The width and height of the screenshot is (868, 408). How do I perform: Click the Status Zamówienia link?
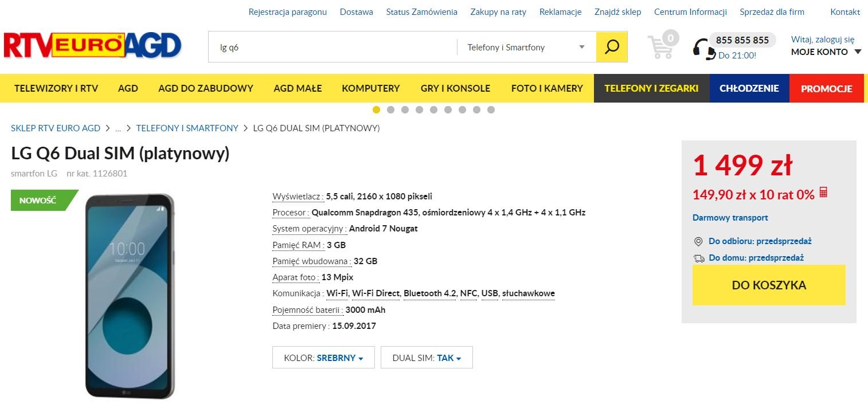[x=421, y=11]
